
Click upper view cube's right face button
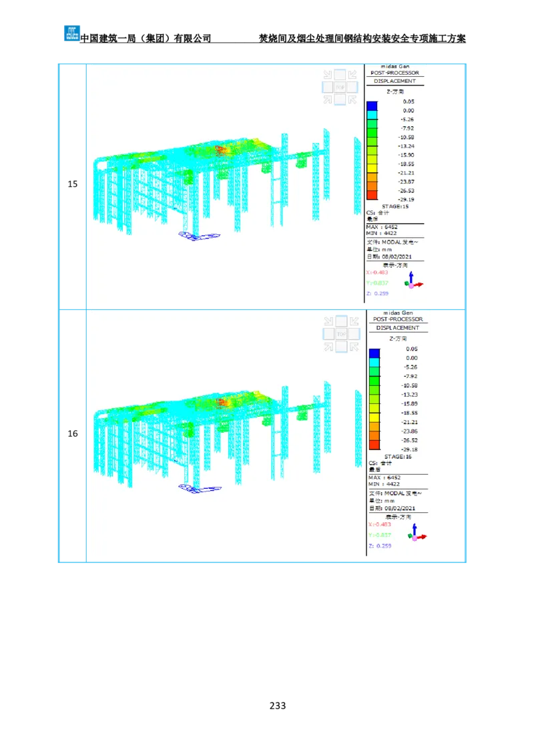352,87
